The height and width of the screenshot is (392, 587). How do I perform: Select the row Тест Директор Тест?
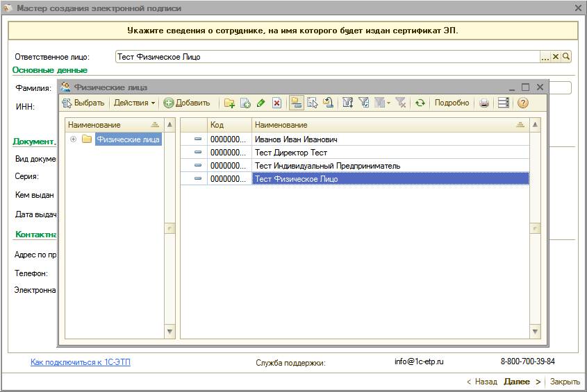(x=355, y=152)
